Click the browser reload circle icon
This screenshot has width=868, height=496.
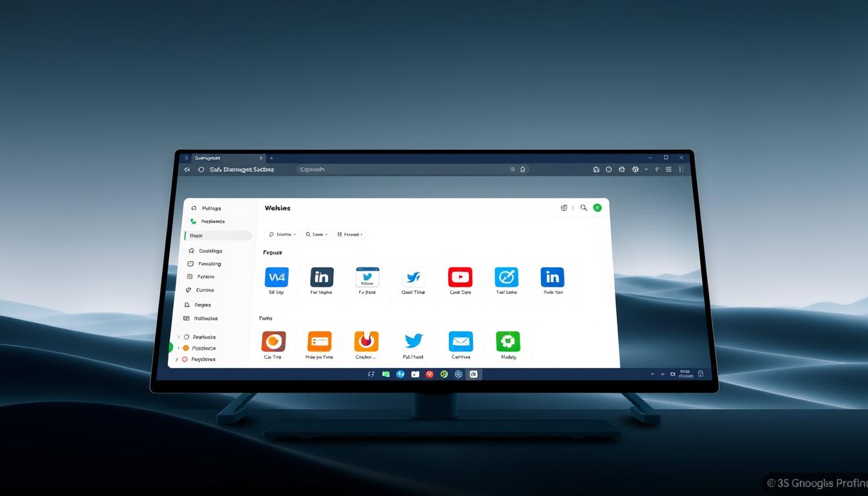click(201, 169)
